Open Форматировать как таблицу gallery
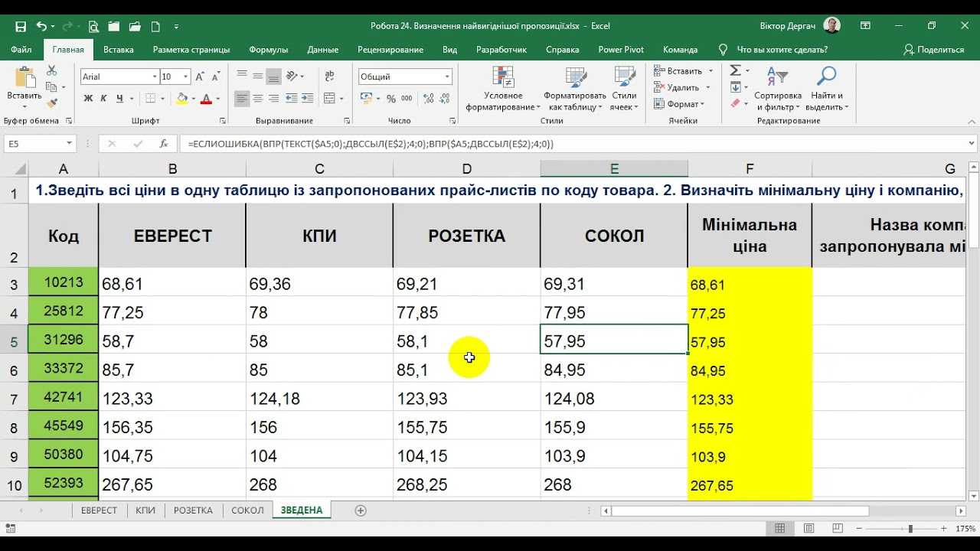 [x=575, y=90]
